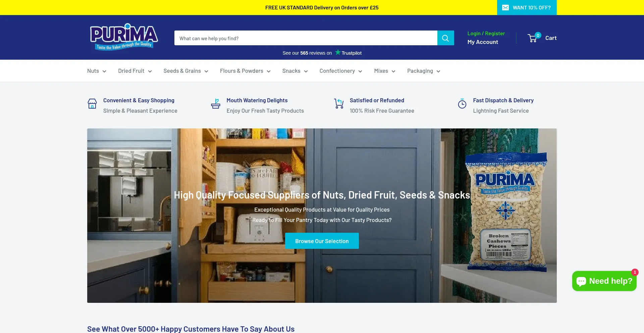Click the Fast Dispatch clock icon
This screenshot has height=333, width=644.
pyautogui.click(x=462, y=104)
